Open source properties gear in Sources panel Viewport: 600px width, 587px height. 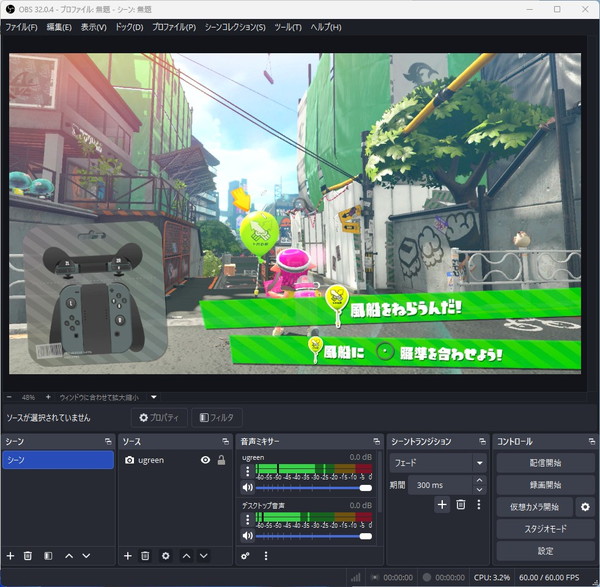[x=165, y=555]
